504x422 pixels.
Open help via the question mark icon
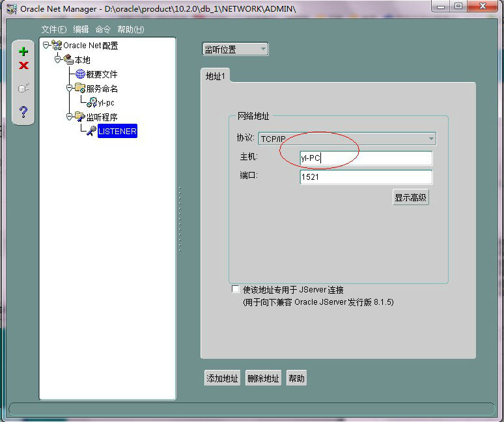[23, 111]
